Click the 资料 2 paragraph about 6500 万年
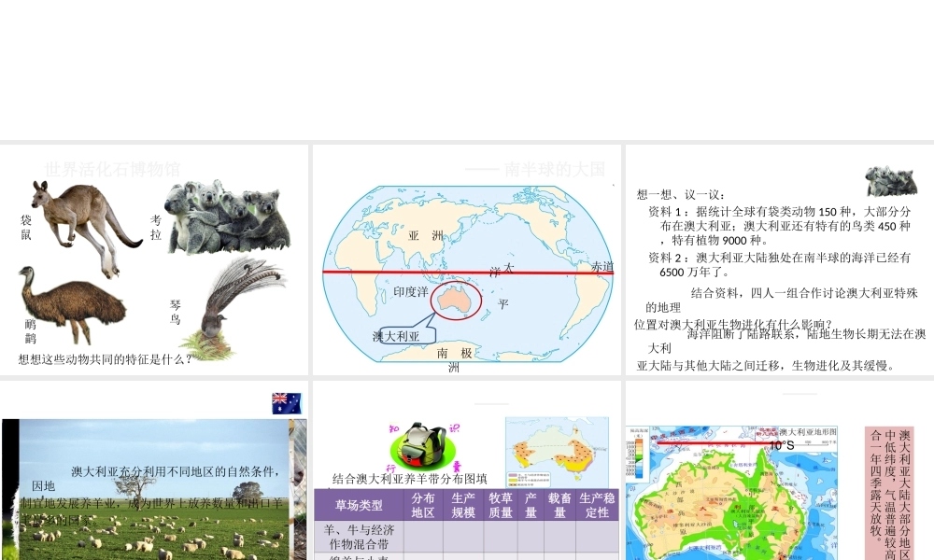The height and width of the screenshot is (560, 934). pos(780,265)
